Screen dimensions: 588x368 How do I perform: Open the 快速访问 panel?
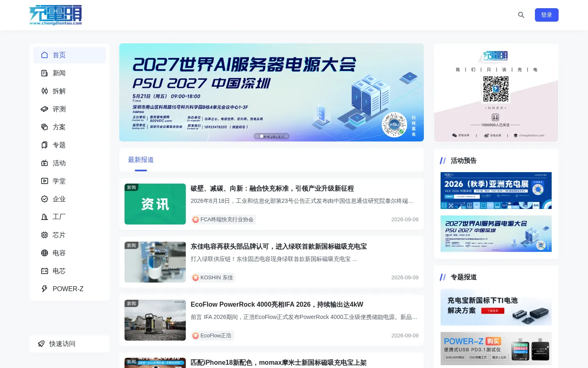(69, 343)
